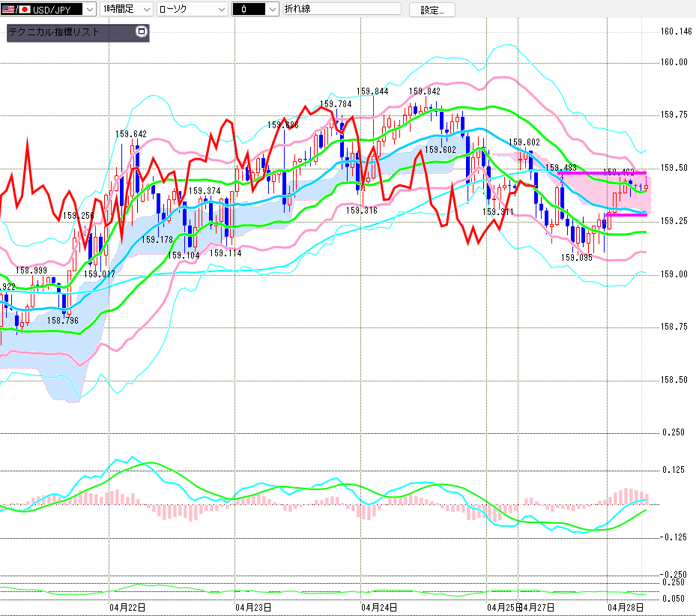The width and height of the screenshot is (696, 616).
Task: Jump to the 04月22日 date marker
Action: click(x=127, y=606)
